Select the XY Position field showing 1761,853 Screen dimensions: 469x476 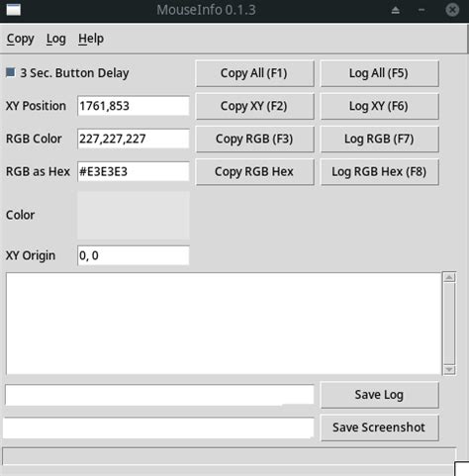(134, 106)
